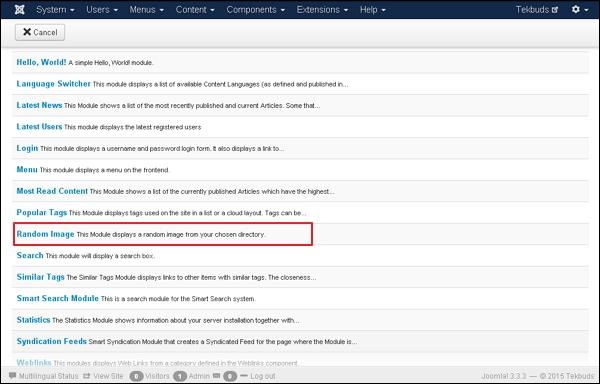Click description 'A simple Hello, World! module.'
The height and width of the screenshot is (384, 600).
[111, 63]
